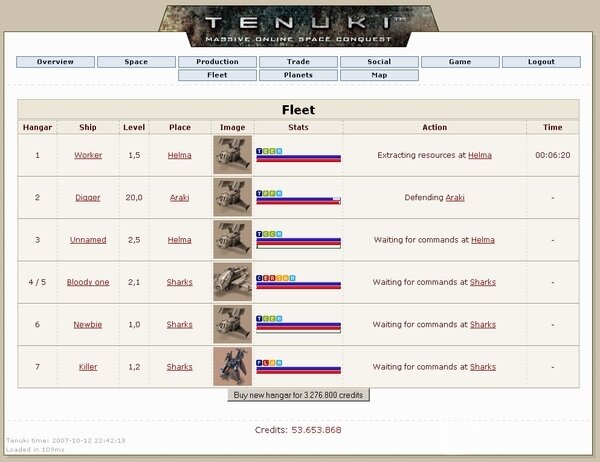Open Araki in Digger's Place column
This screenshot has width=600, height=462.
179,198
